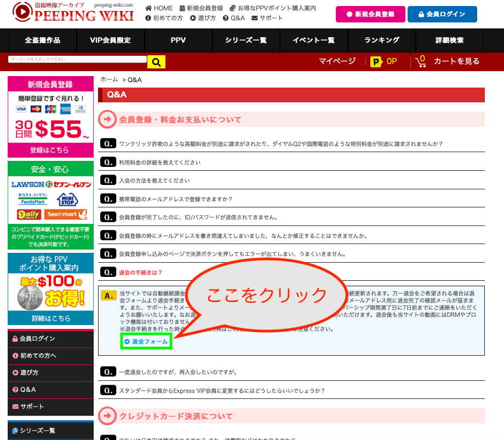
Task: Open シリーズ一覧 in the left sidebar
Action: pyautogui.click(x=37, y=431)
